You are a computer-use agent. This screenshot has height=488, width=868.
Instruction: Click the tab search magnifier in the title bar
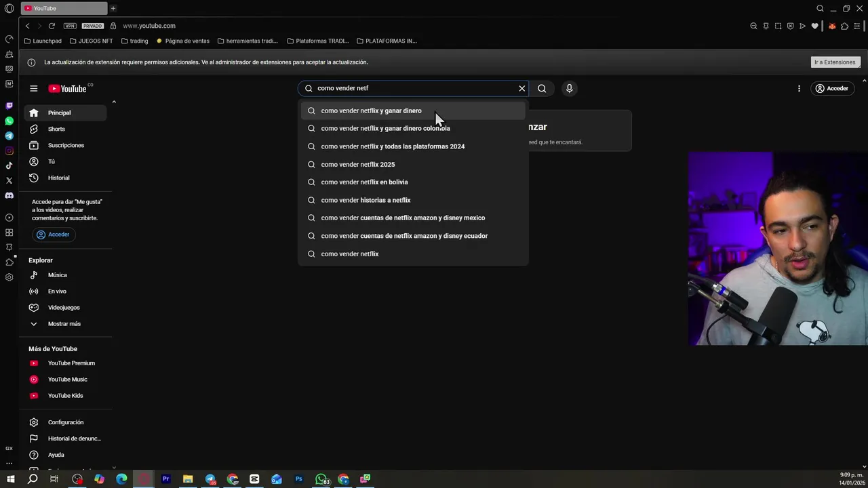[x=820, y=8]
